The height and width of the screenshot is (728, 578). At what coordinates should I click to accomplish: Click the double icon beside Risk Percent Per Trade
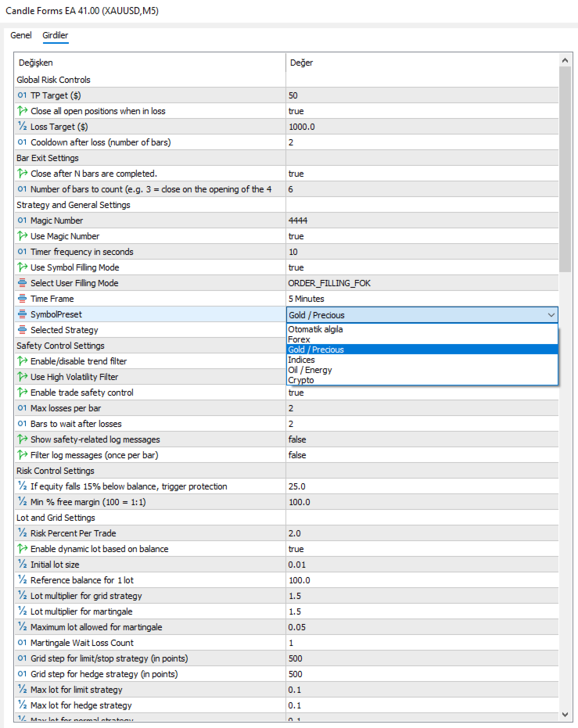[x=22, y=533]
